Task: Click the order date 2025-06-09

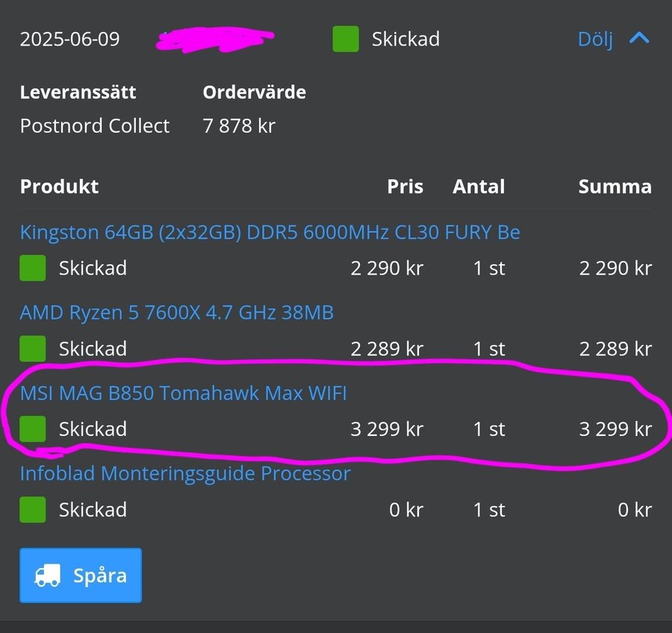Action: 69,39
